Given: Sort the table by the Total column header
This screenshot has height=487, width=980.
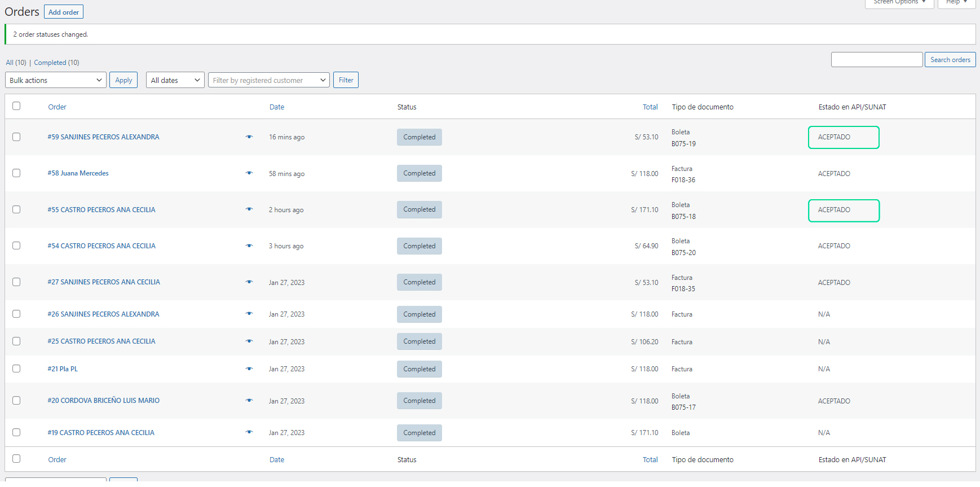Looking at the screenshot, I should click(x=650, y=107).
